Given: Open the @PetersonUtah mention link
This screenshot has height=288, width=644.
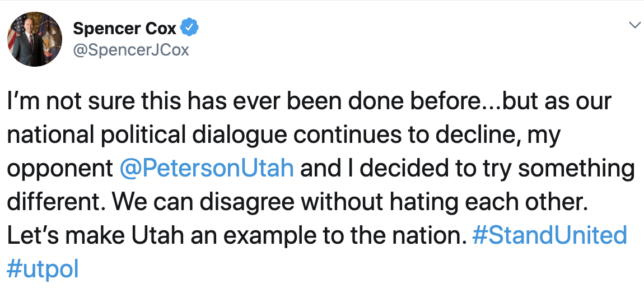Looking at the screenshot, I should [207, 169].
